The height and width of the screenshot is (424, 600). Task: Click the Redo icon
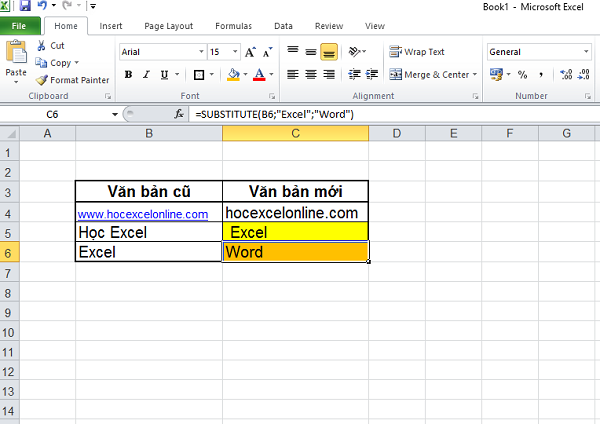(67, 6)
